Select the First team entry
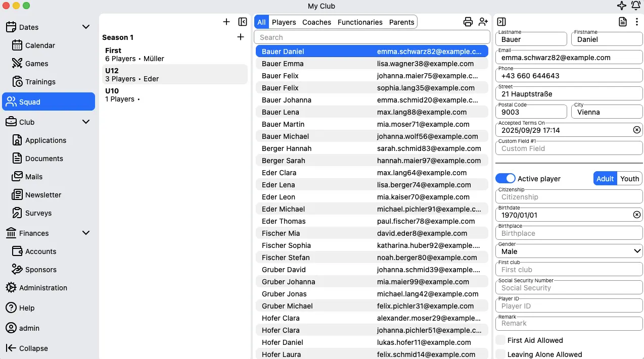 174,55
